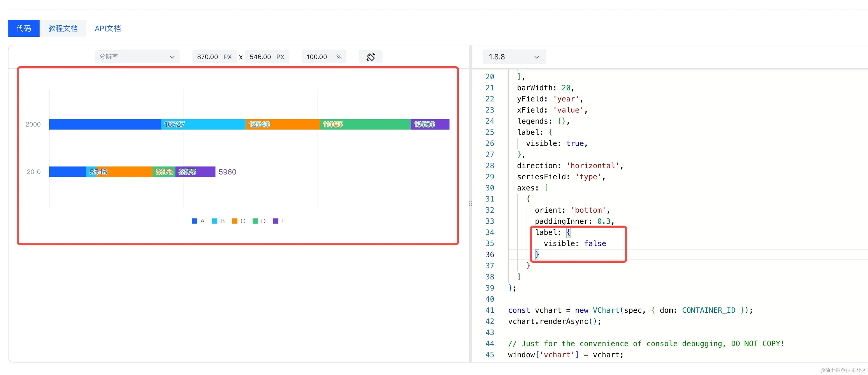Click the blue 2000 bar segment
The height and width of the screenshot is (375, 868).
point(105,124)
